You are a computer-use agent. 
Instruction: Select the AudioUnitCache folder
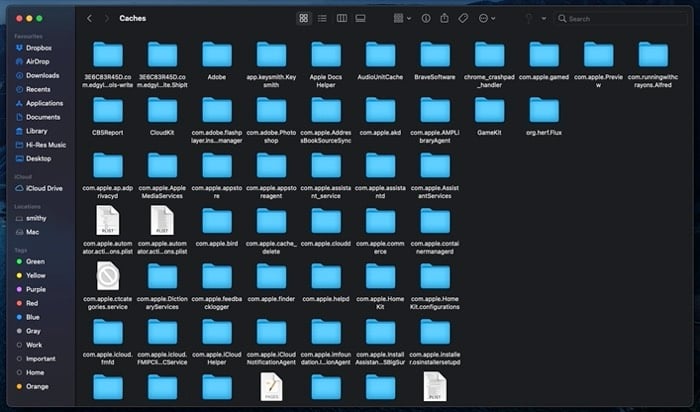pyautogui.click(x=380, y=55)
